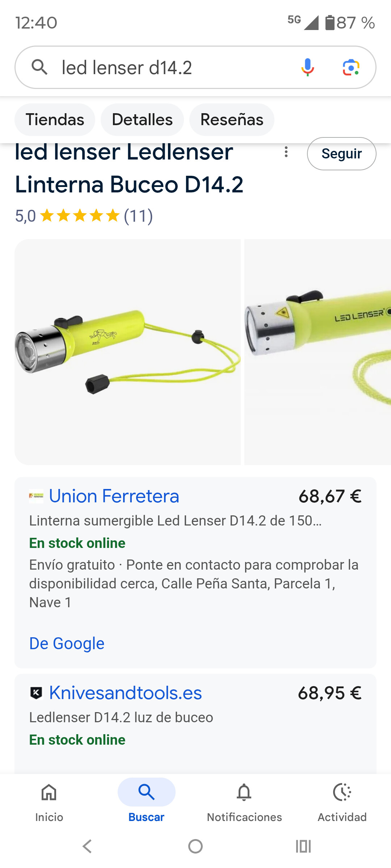Tap the Android home circle button
The width and height of the screenshot is (391, 868).
(x=195, y=846)
